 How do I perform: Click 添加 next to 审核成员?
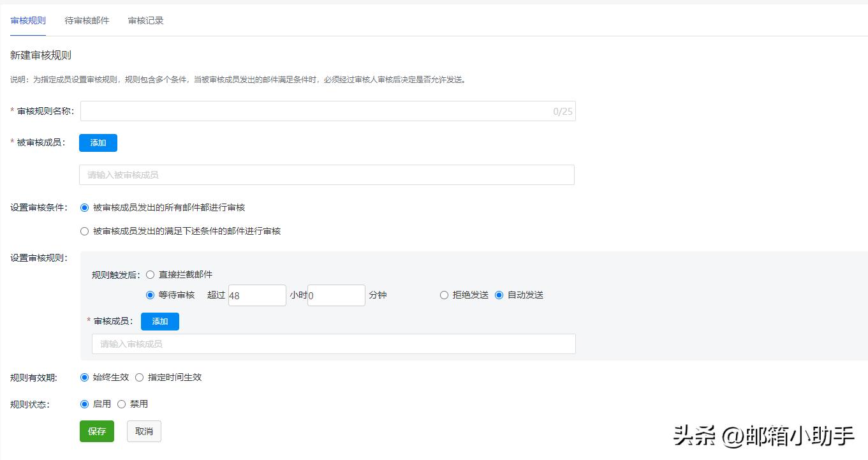tap(159, 321)
